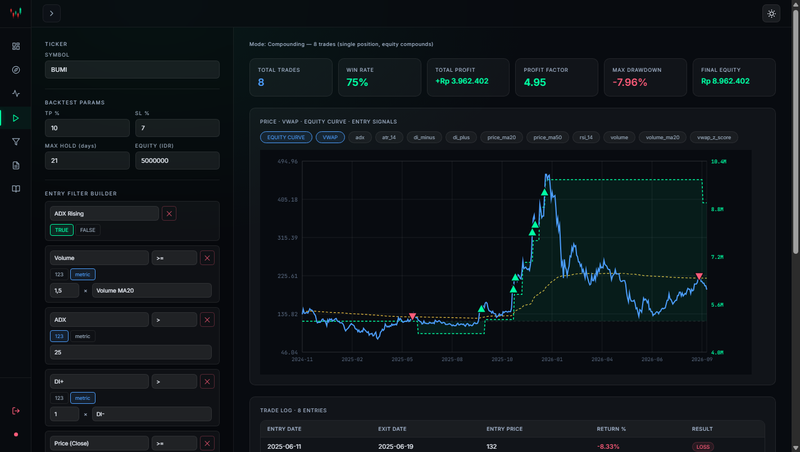Remove the ADX Rising filter
Screen dimensions: 800x452
click(x=169, y=214)
